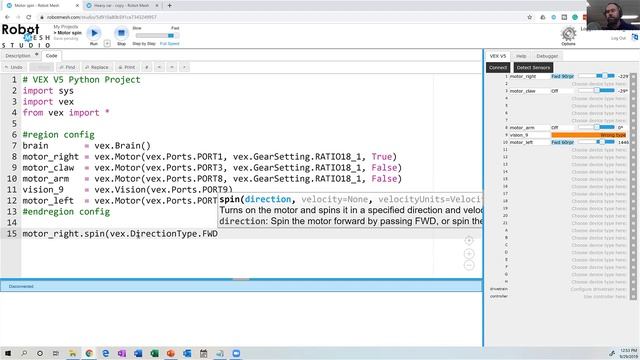Click the vision_9 name field
The image size is (640, 360).
click(x=529, y=135)
